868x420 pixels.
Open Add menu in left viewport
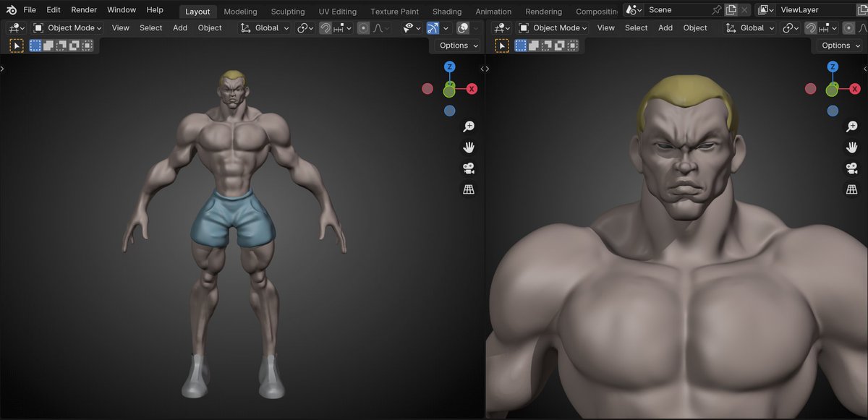(180, 28)
